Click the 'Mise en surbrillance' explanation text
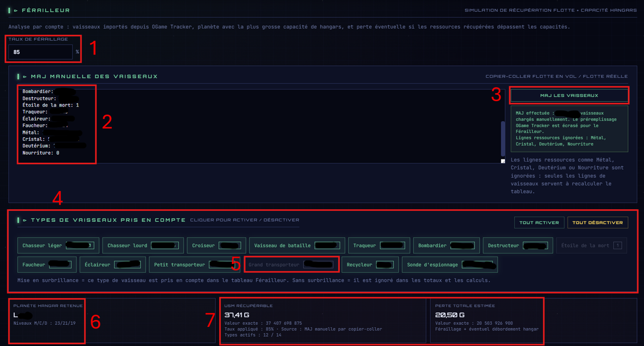 254,280
